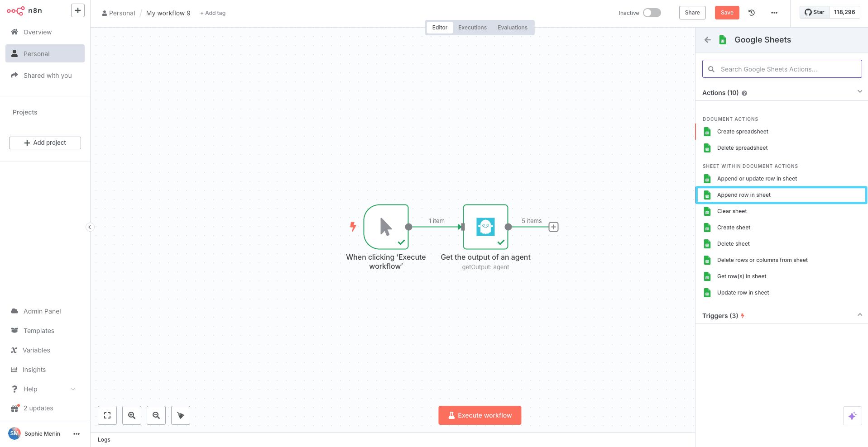Click the Search Google Sheets Actions field

coord(782,69)
